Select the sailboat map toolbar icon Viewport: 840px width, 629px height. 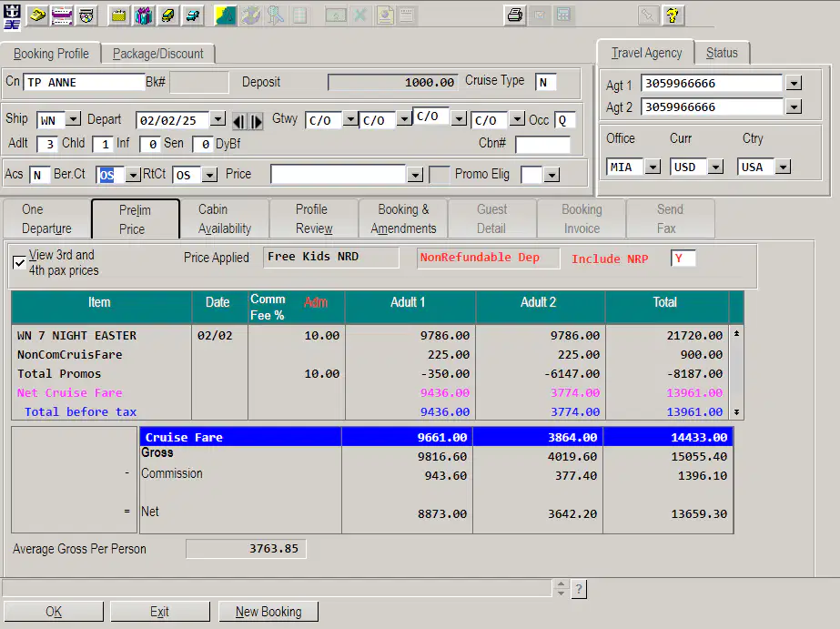(225, 15)
